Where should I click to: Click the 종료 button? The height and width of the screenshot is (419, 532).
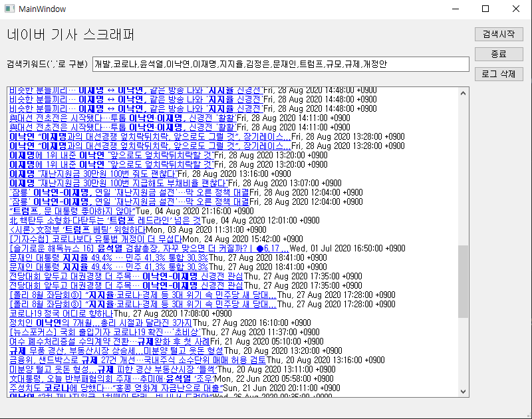click(499, 55)
